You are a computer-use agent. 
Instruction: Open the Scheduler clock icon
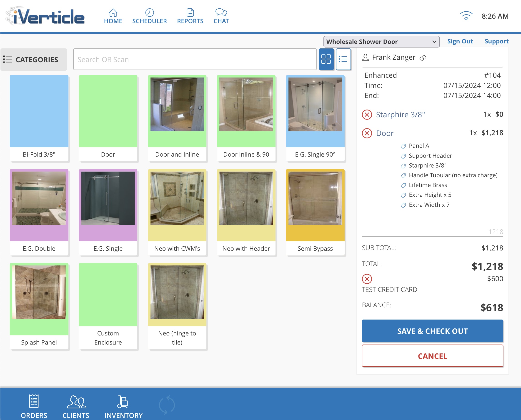tap(149, 12)
